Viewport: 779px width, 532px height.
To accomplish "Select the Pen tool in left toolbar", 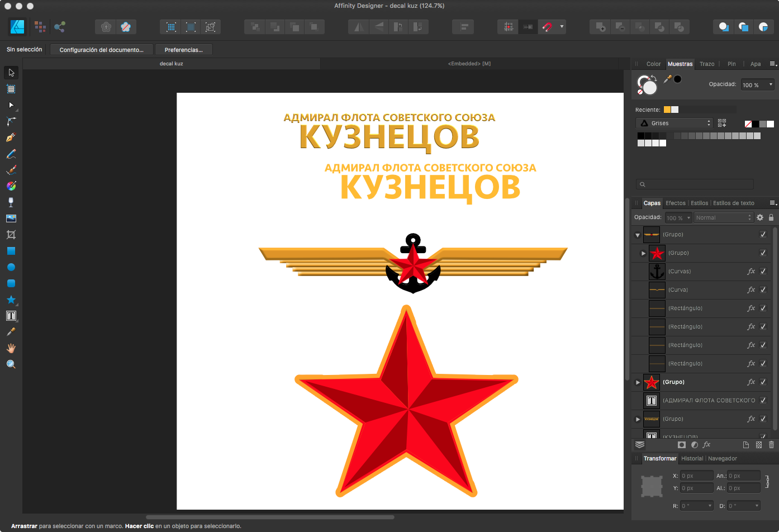I will point(11,137).
